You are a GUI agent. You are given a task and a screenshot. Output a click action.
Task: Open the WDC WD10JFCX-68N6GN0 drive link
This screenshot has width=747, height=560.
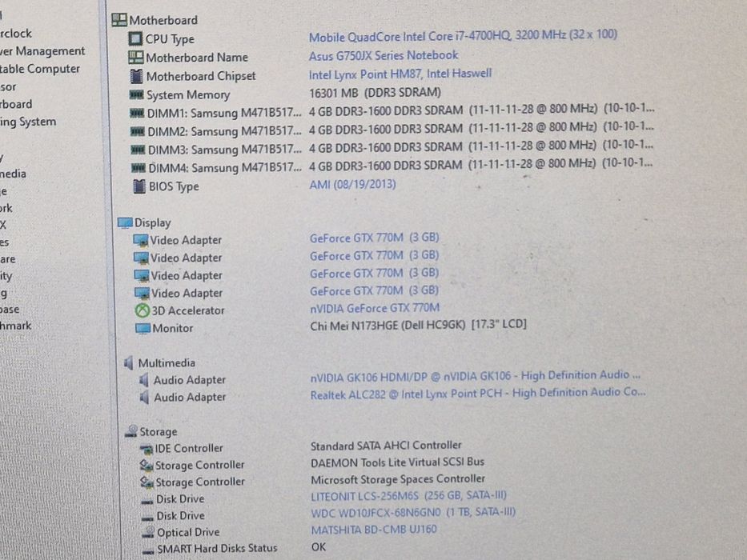pos(413,513)
